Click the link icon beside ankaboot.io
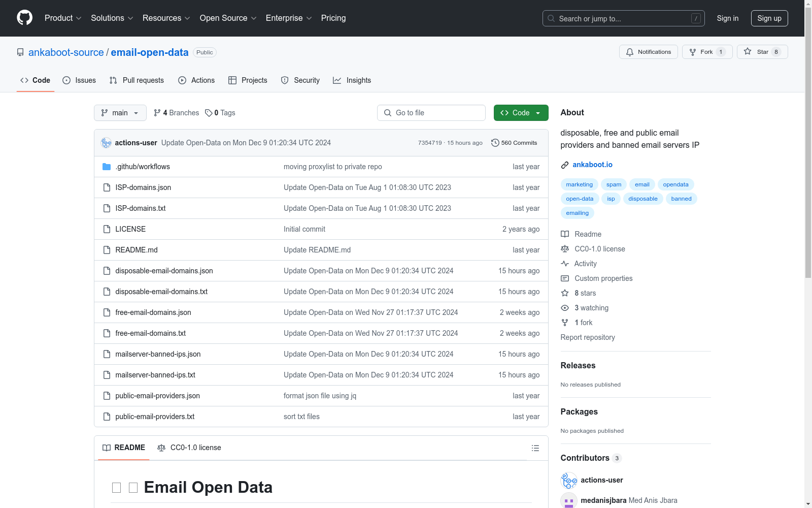 pyautogui.click(x=565, y=165)
